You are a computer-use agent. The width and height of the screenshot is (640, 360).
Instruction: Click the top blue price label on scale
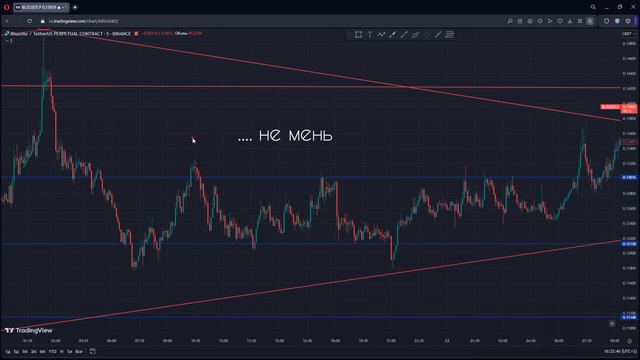click(629, 178)
